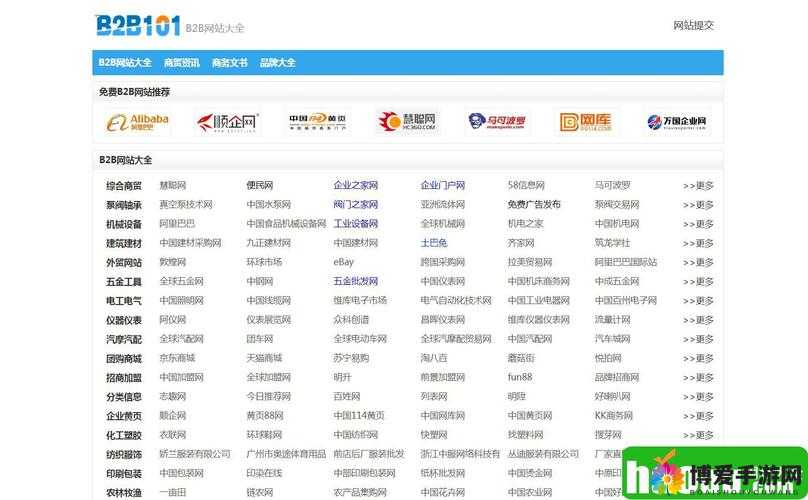Expand >>更多 in the 企业黄页 row

[x=698, y=416]
